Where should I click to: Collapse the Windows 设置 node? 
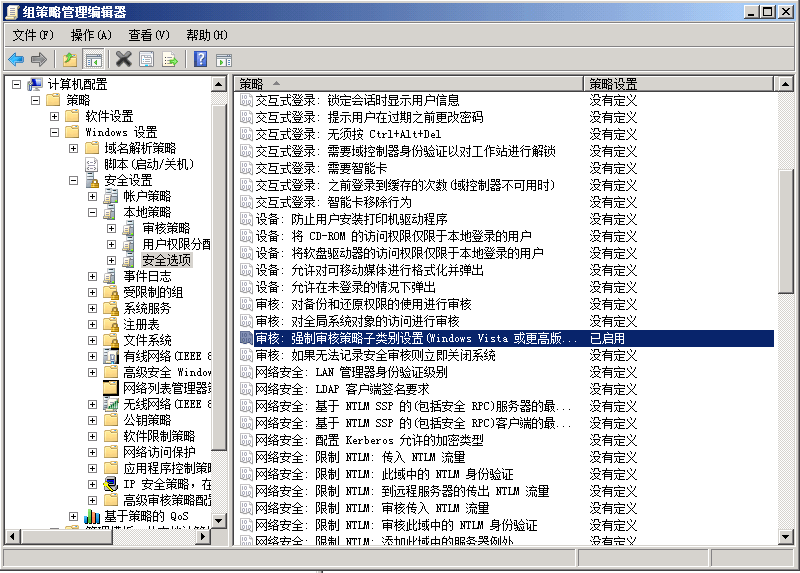coord(55,132)
